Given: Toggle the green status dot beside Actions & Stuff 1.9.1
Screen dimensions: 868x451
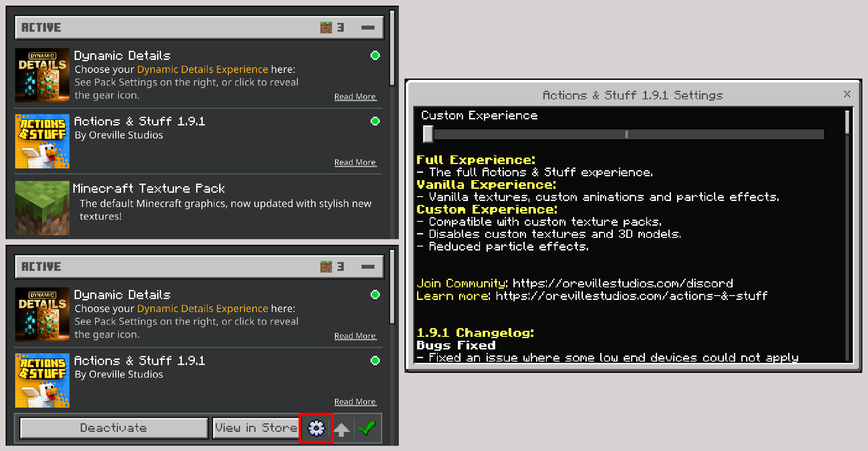Looking at the screenshot, I should coord(375,121).
